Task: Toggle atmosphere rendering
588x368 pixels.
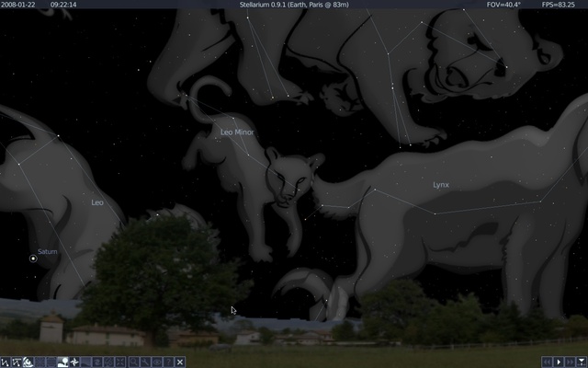Action: pyautogui.click(x=85, y=362)
